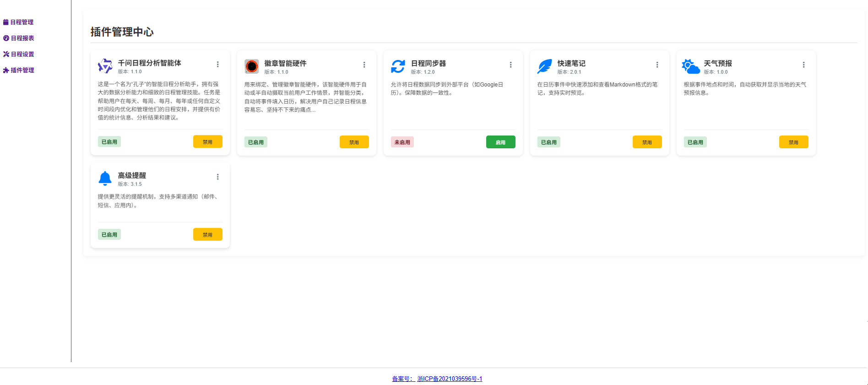Disable the 快速笔记 plugin with 禁用

pyautogui.click(x=647, y=142)
